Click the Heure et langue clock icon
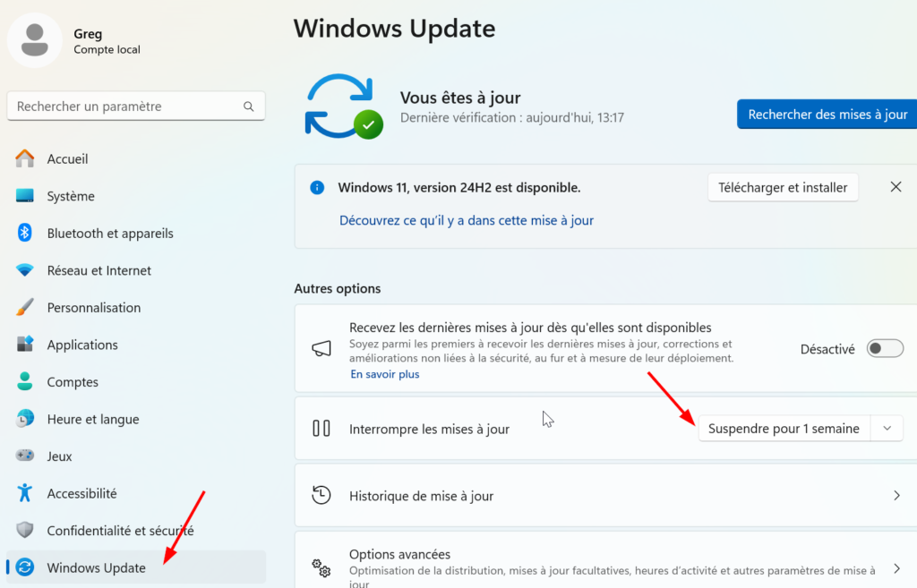Screen dimensions: 917x588 (24, 419)
